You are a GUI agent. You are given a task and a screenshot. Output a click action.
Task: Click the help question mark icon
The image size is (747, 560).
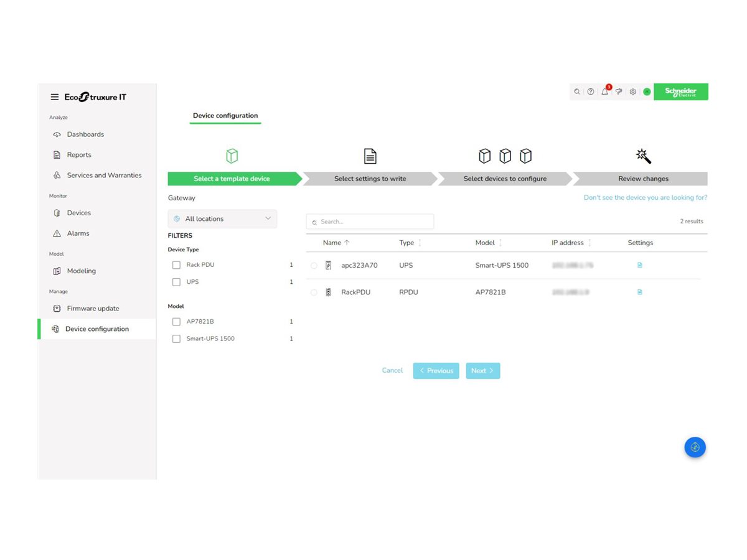click(590, 91)
